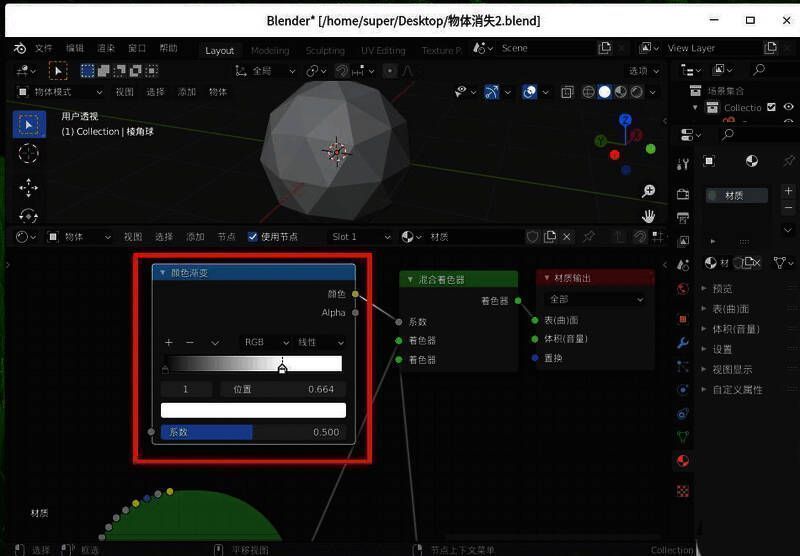This screenshot has height=556, width=800.
Task: Switch to the Sculpting workspace tab
Action: pos(325,50)
